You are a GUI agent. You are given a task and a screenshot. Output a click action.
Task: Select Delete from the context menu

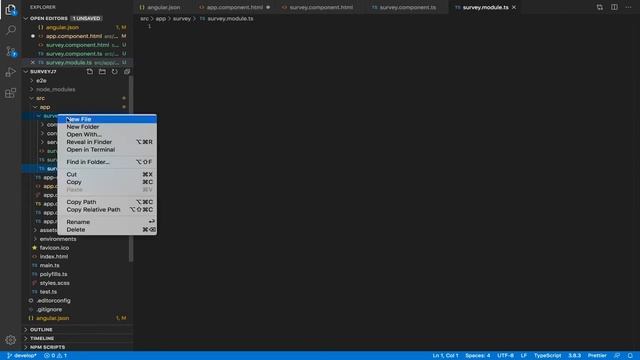[107, 230]
